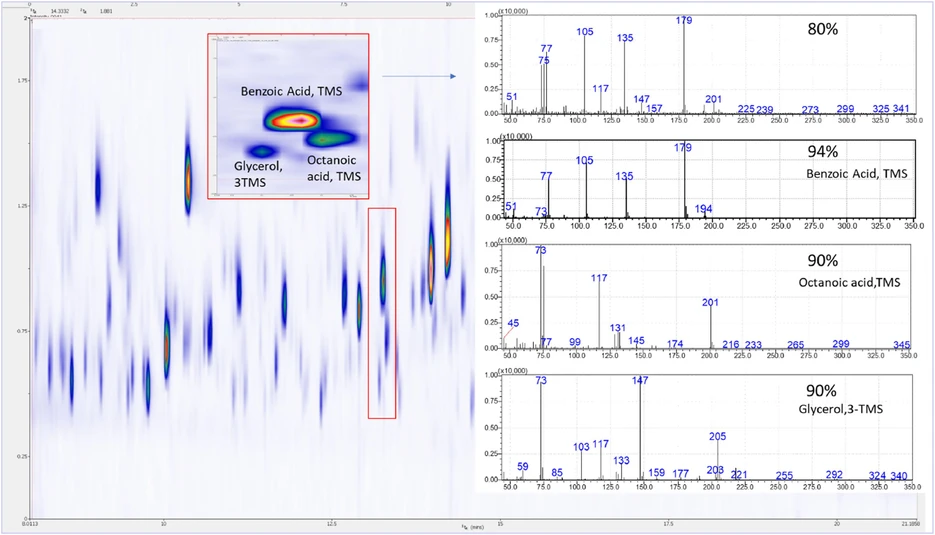Click peak label 174 in the Octanoic acid spectrum

click(675, 344)
